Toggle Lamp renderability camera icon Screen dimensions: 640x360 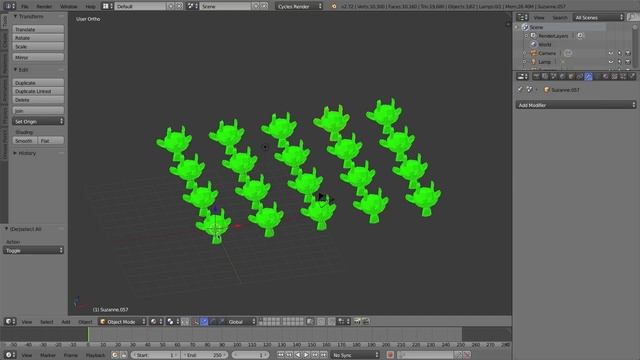pyautogui.click(x=628, y=62)
